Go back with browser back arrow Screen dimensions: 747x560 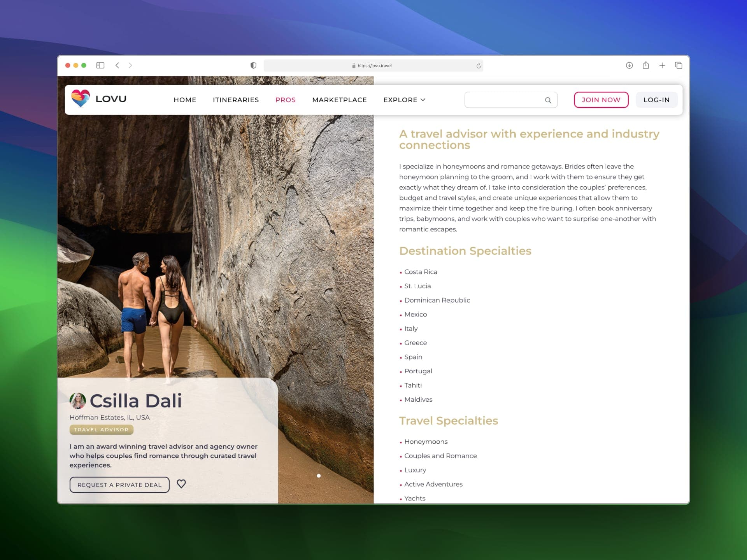117,65
